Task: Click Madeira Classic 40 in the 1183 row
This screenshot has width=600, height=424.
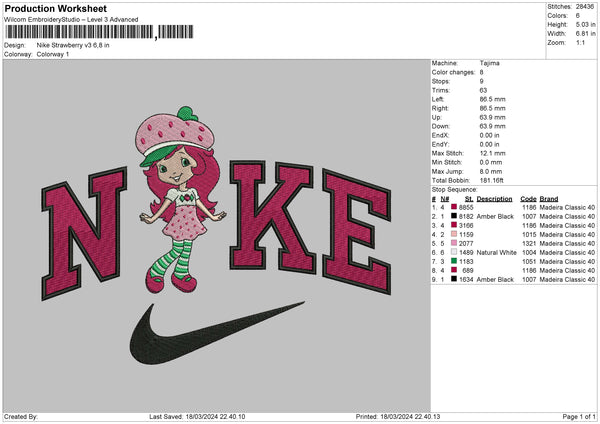Action: pos(567,261)
